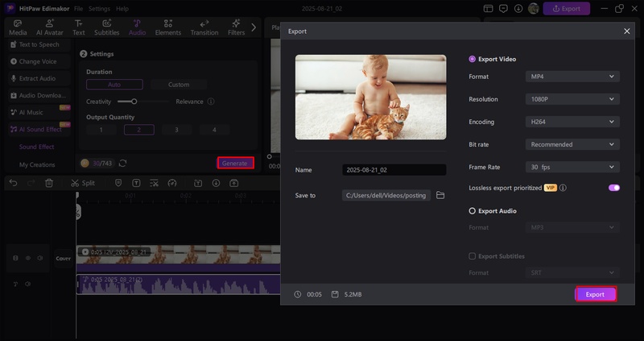Undo the last timeline action
The width and height of the screenshot is (644, 341).
coord(13,183)
